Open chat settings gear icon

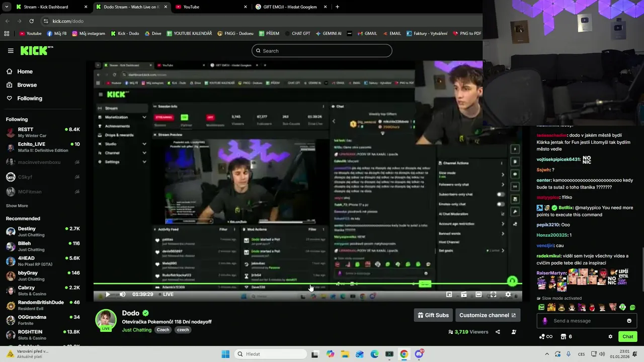click(x=610, y=337)
